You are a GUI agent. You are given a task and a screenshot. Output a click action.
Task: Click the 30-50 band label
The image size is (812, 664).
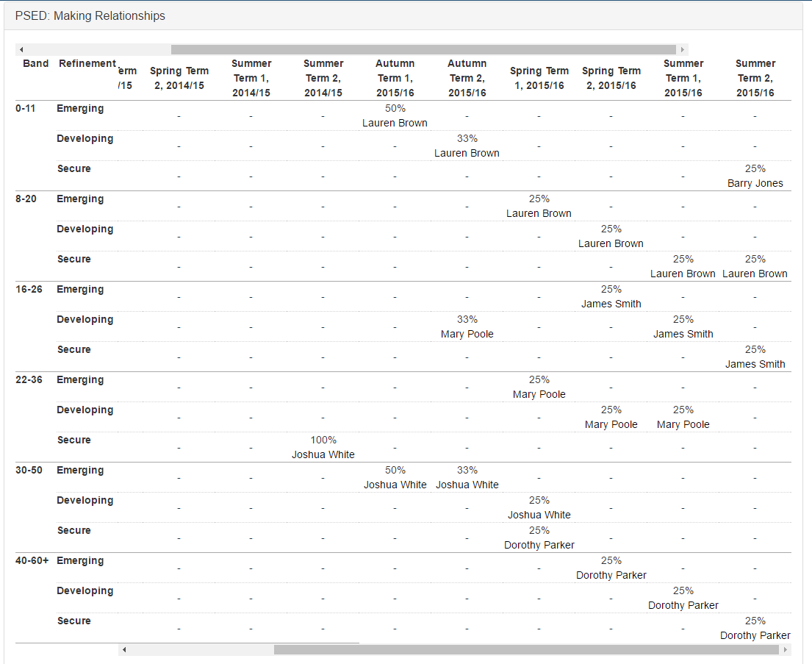pos(29,470)
